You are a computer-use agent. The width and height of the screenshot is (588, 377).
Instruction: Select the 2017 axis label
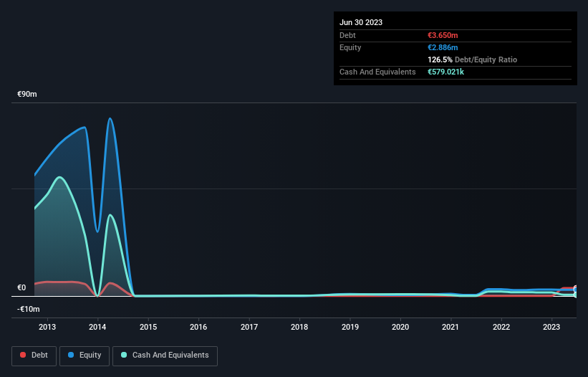[249, 327]
